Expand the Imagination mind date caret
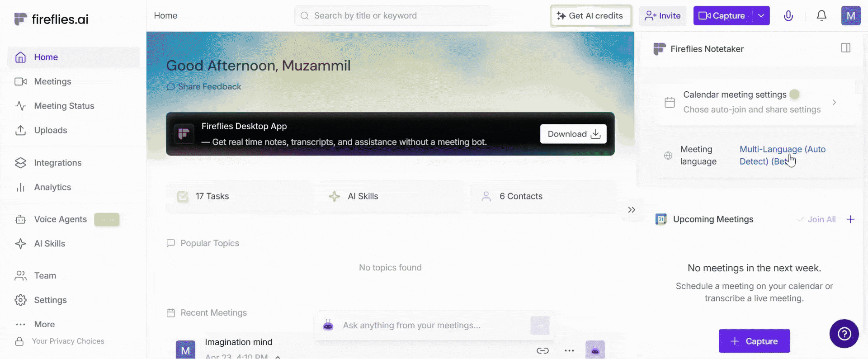868x359 pixels. point(278,357)
